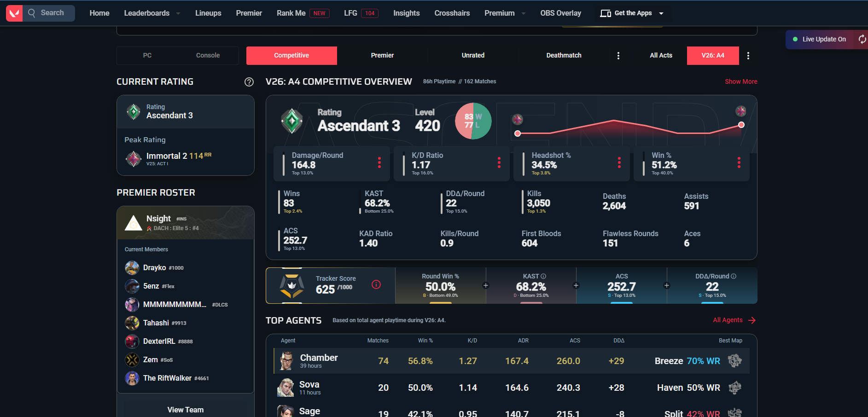Click the latest rating graph point
The height and width of the screenshot is (417, 868).
741,125
